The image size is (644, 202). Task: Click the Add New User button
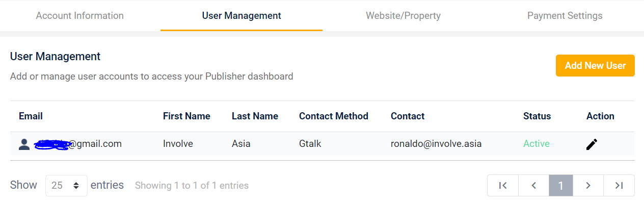coord(595,66)
